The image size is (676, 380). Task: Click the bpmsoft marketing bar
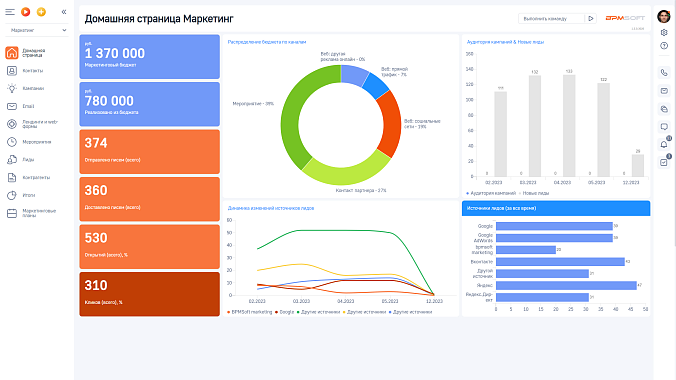coord(526,250)
